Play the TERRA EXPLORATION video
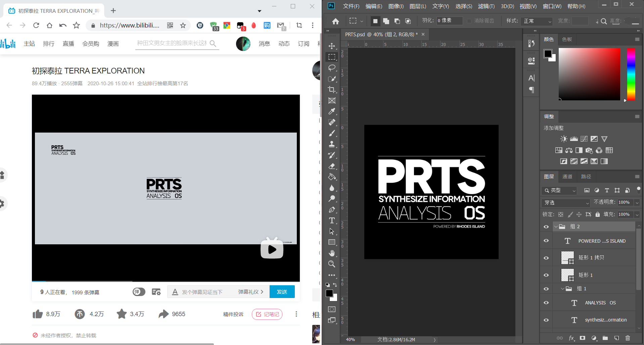 (272, 248)
